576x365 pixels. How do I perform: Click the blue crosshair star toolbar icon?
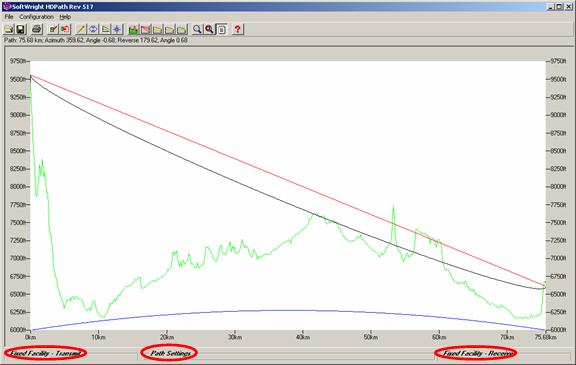(x=117, y=29)
